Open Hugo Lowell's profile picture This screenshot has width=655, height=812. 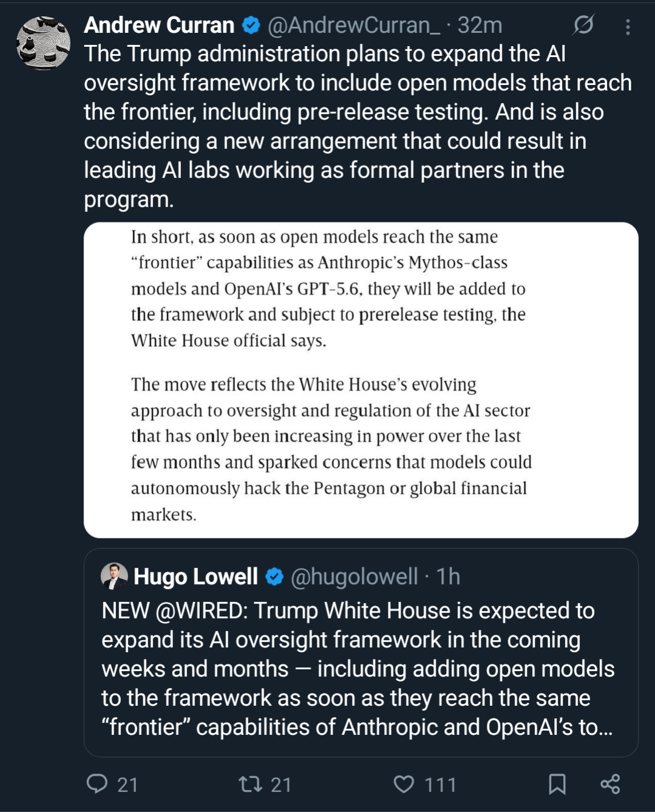point(114,576)
